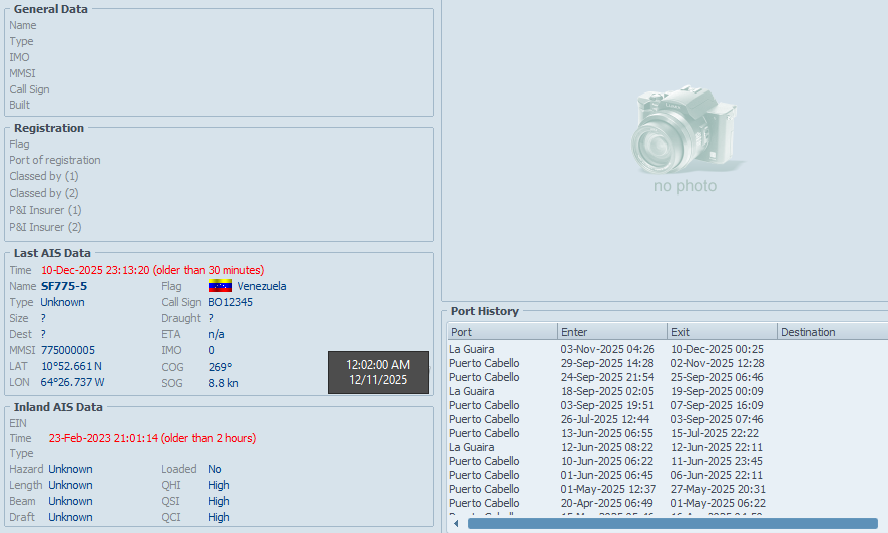
Task: Click AIS time 10-Dec-2025 23:13:20
Action: click(x=95, y=270)
